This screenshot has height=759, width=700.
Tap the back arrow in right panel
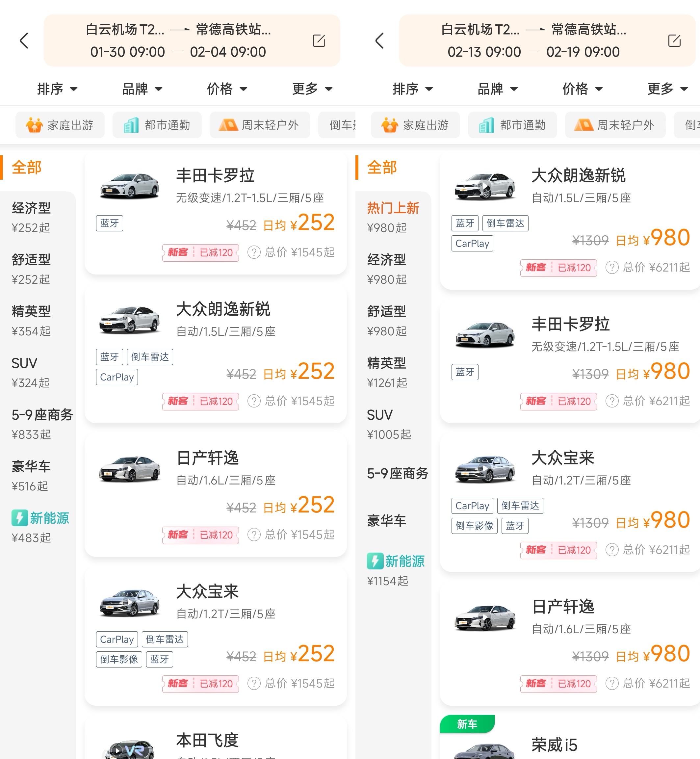(x=379, y=41)
